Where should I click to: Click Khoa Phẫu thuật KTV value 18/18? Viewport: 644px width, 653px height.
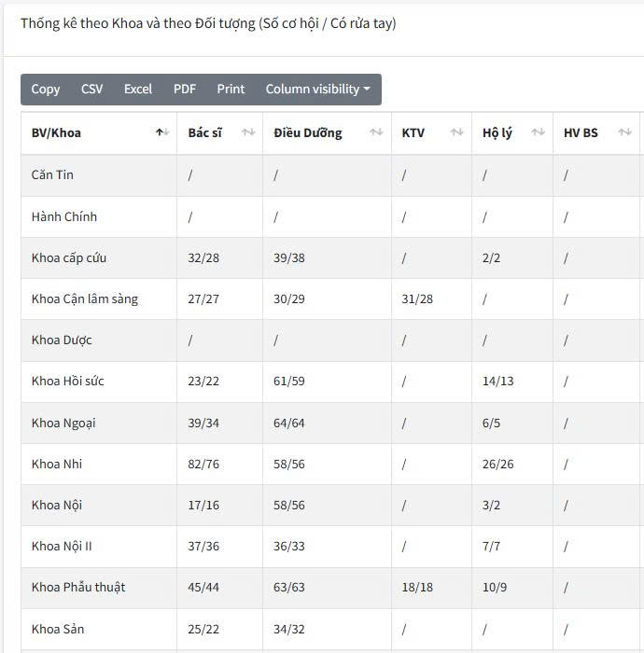click(417, 587)
